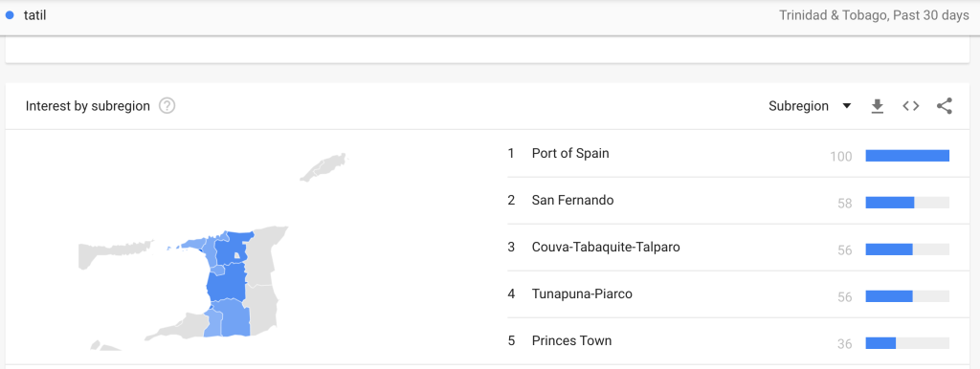Click the Port of Spain interest bar
Image resolution: width=980 pixels, height=369 pixels.
click(907, 156)
